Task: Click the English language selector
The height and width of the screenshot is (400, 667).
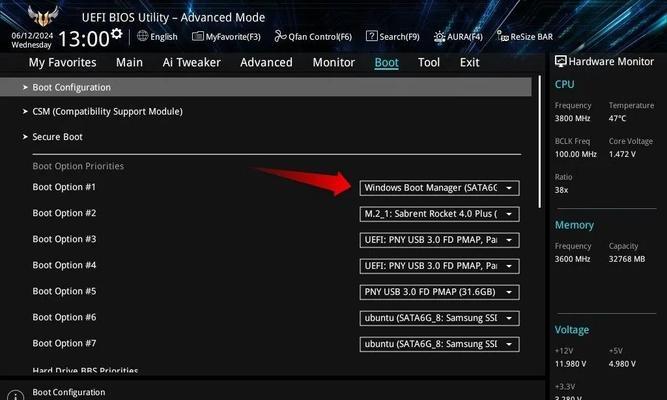Action: (163, 37)
